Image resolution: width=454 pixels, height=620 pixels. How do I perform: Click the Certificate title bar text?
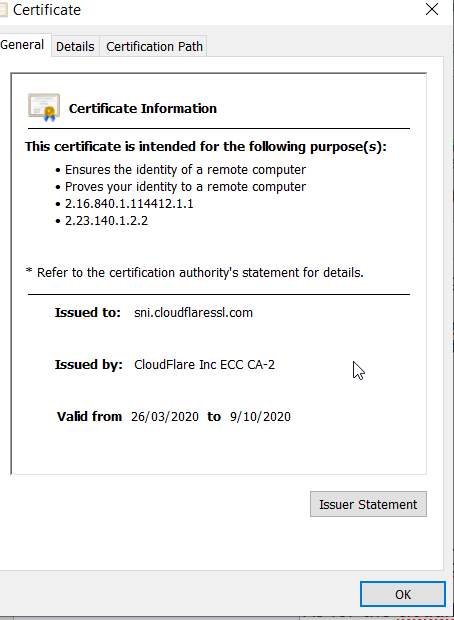tap(47, 10)
